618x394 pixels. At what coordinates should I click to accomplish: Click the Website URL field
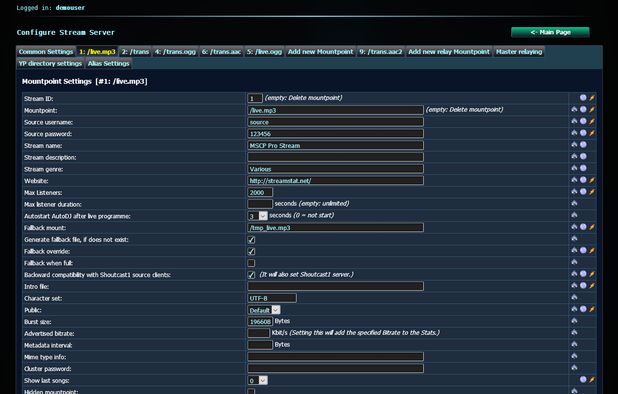tap(335, 180)
